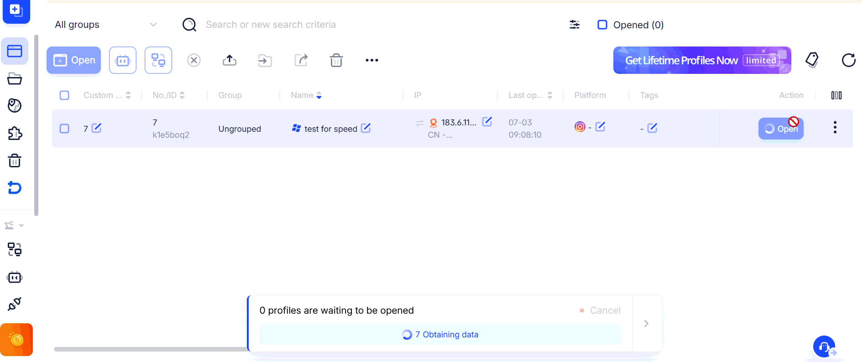The width and height of the screenshot is (868, 362).
Task: Click the tag label icon
Action: click(812, 60)
